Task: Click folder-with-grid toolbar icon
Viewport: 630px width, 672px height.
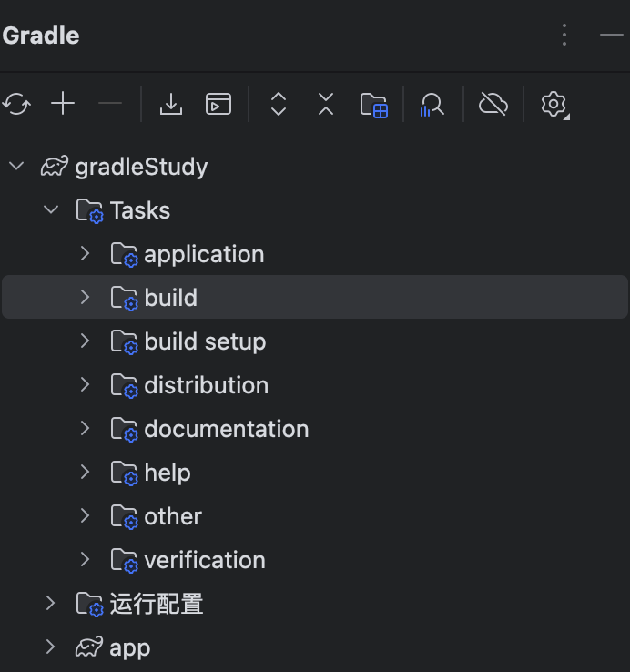Action: [374, 105]
